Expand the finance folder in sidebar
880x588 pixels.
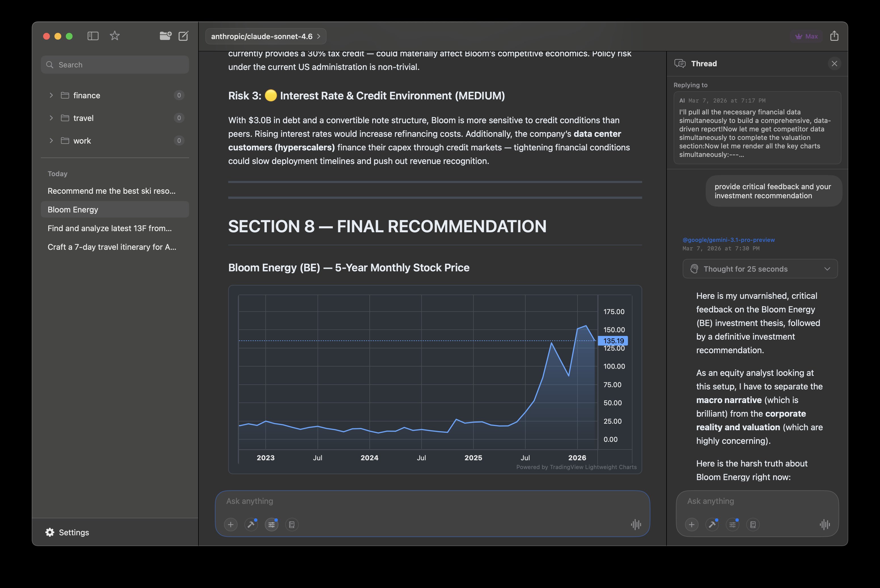pyautogui.click(x=51, y=95)
